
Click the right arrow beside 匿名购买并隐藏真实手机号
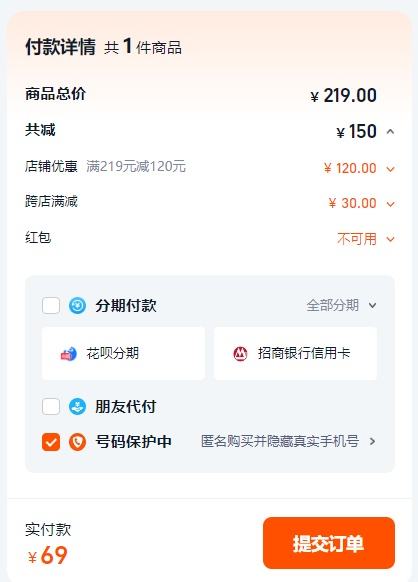tap(373, 441)
